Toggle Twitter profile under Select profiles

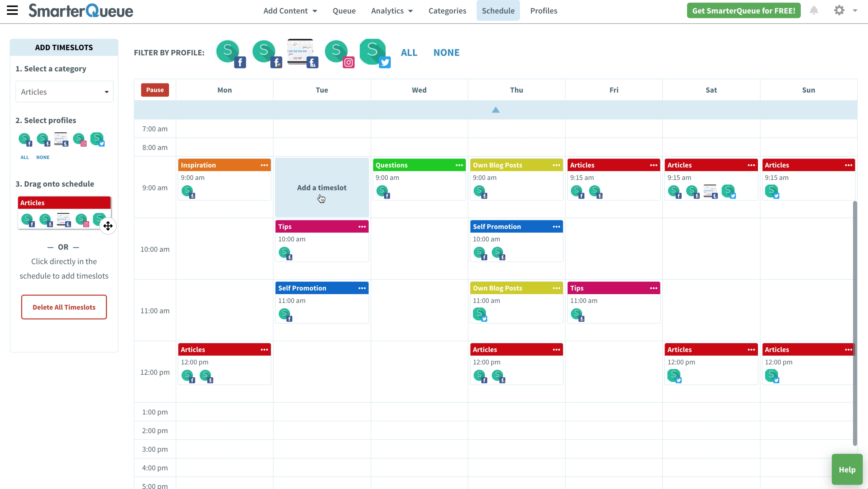pyautogui.click(x=98, y=139)
